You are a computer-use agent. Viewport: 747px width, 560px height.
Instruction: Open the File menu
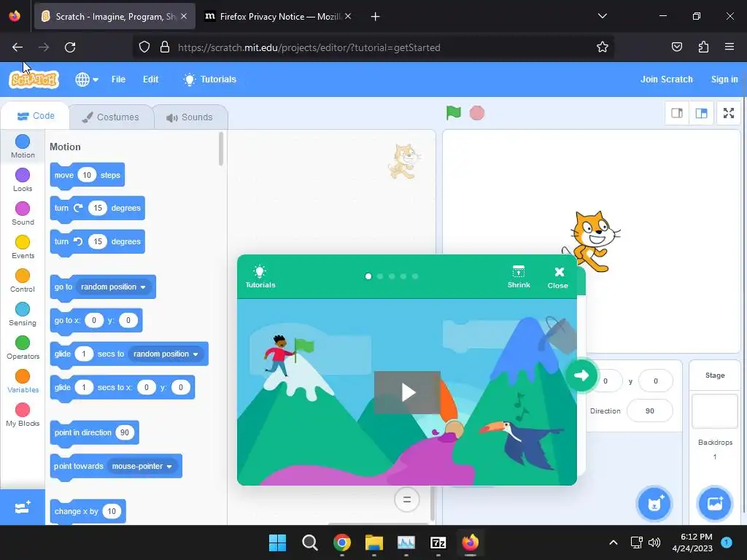coord(118,79)
